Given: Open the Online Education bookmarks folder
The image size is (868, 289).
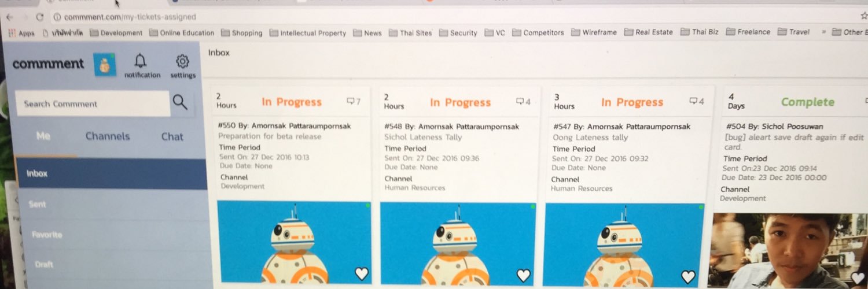Looking at the screenshot, I should [182, 33].
